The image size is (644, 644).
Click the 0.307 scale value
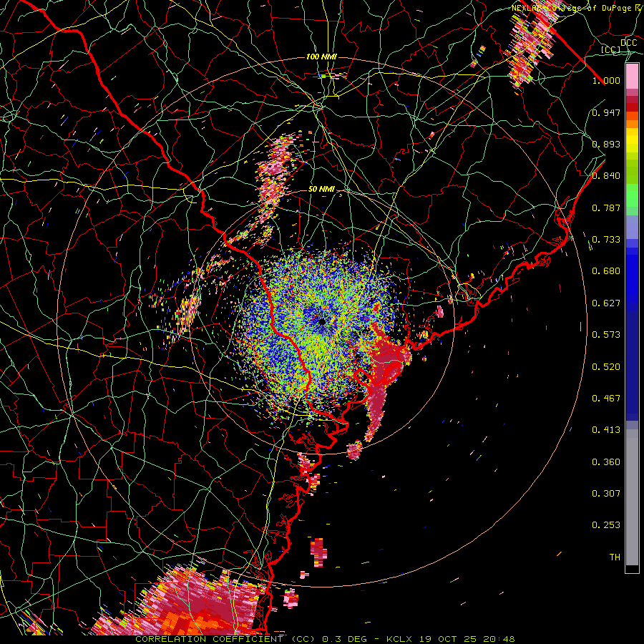pos(606,494)
